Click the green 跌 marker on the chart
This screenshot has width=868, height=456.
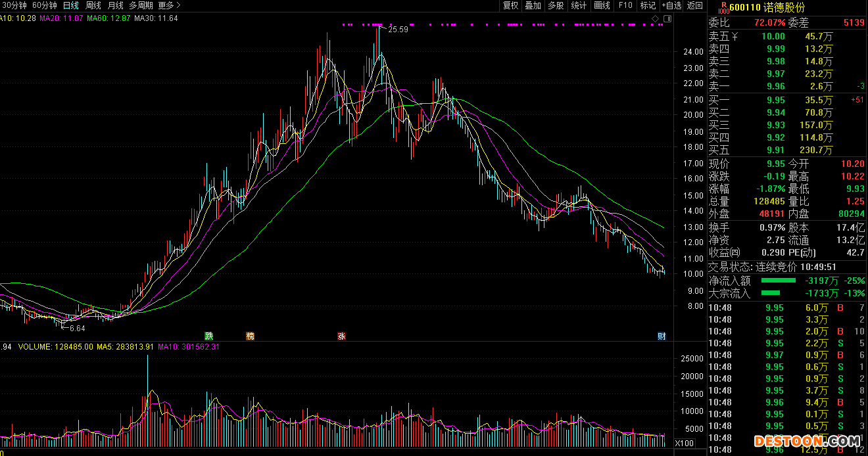pos(209,336)
